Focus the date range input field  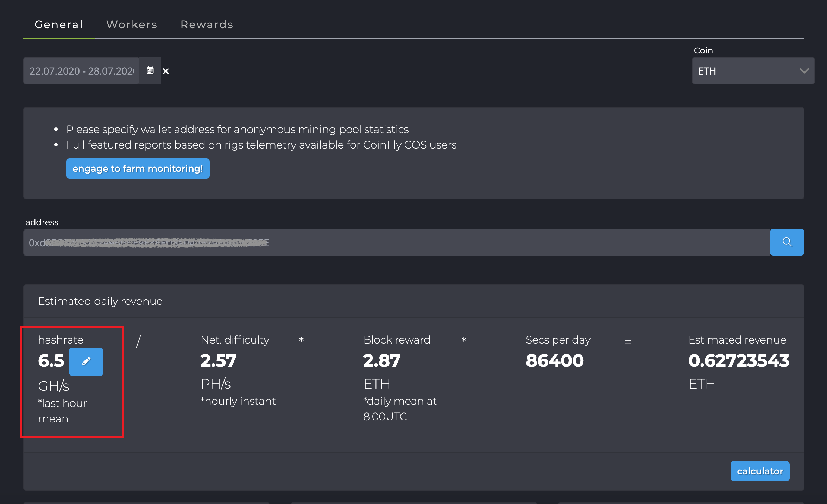pos(81,71)
